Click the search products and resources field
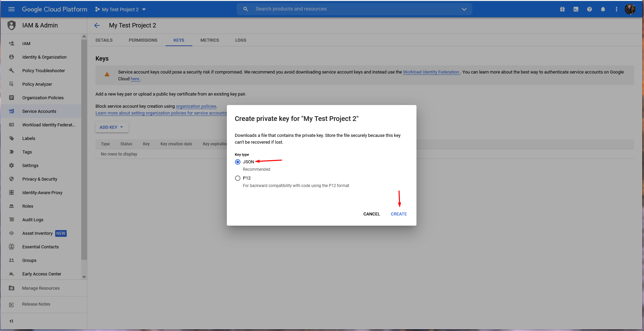This screenshot has height=331, width=644. tap(352, 9)
